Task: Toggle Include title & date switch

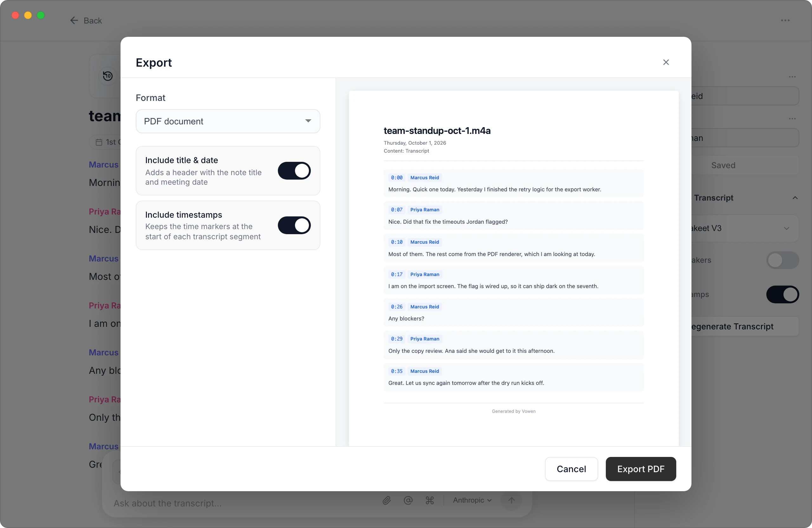Action: pyautogui.click(x=294, y=171)
